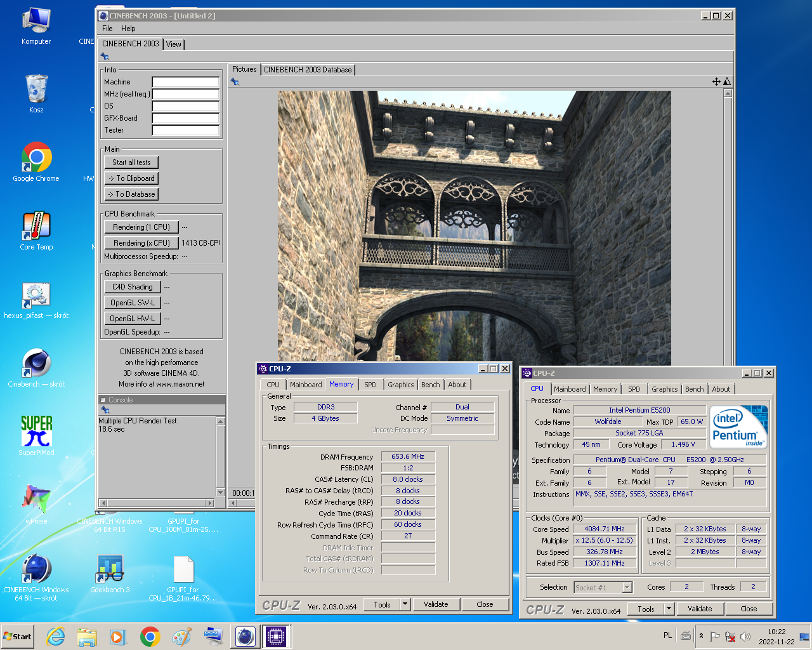
Task: Click the console vertical scrollbar down arrow
Action: click(x=220, y=493)
